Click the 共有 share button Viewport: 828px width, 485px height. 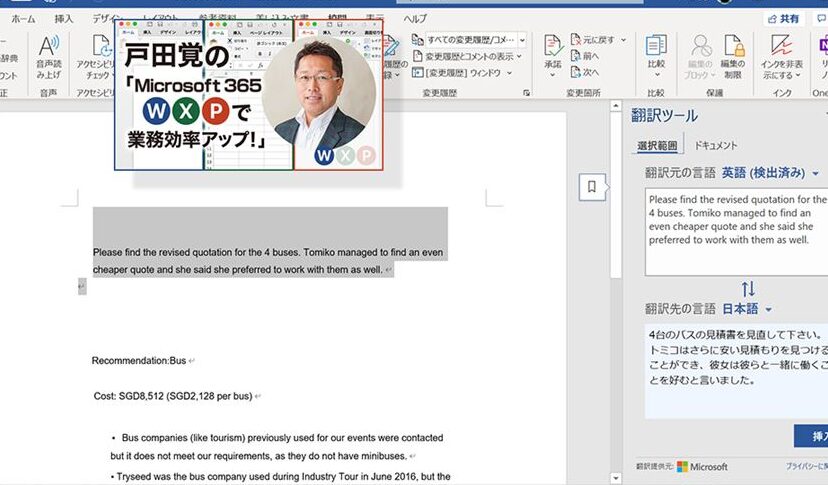click(784, 19)
